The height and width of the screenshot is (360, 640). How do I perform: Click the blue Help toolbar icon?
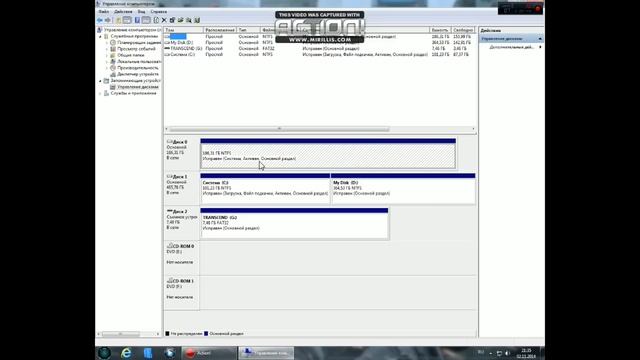(x=137, y=20)
